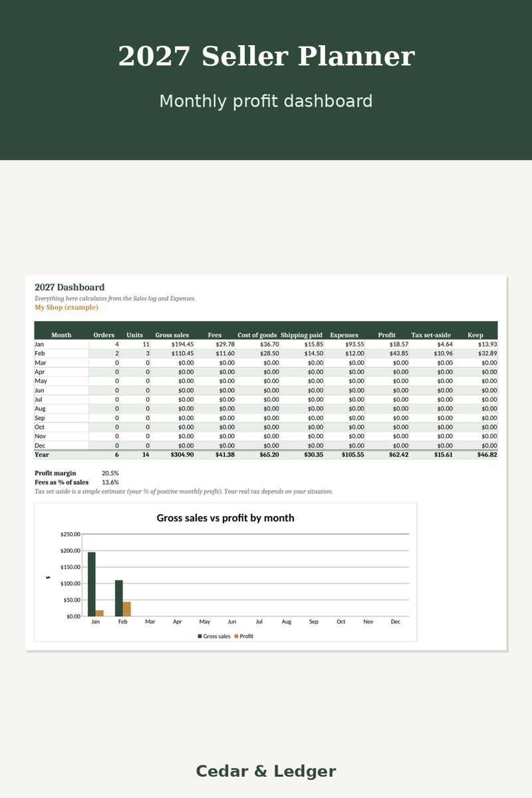Click the Dec label on chart x-axis
This screenshot has width=532, height=798.
pos(396,622)
